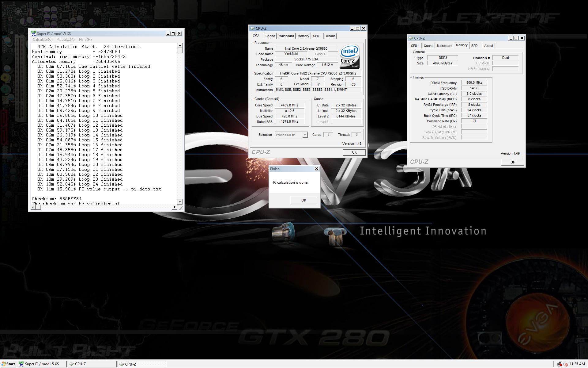The height and width of the screenshot is (368, 588).
Task: Expand the Processor #1 selection dropdown
Action: 305,135
